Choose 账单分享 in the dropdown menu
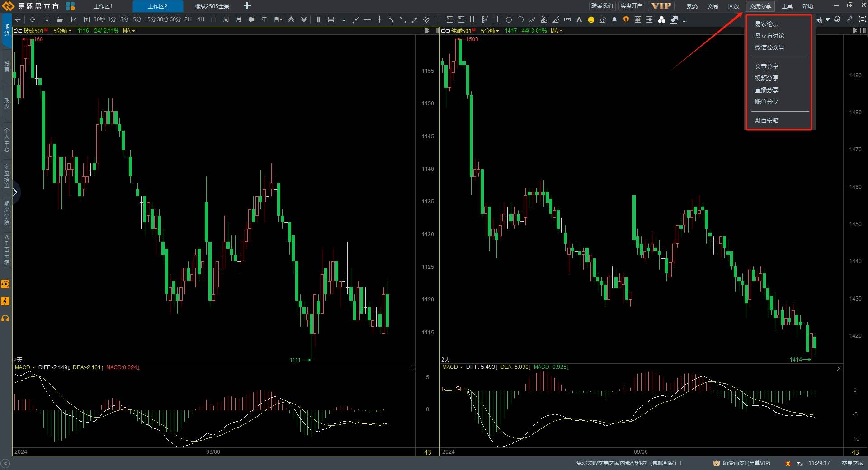The height and width of the screenshot is (470, 868). pyautogui.click(x=766, y=102)
